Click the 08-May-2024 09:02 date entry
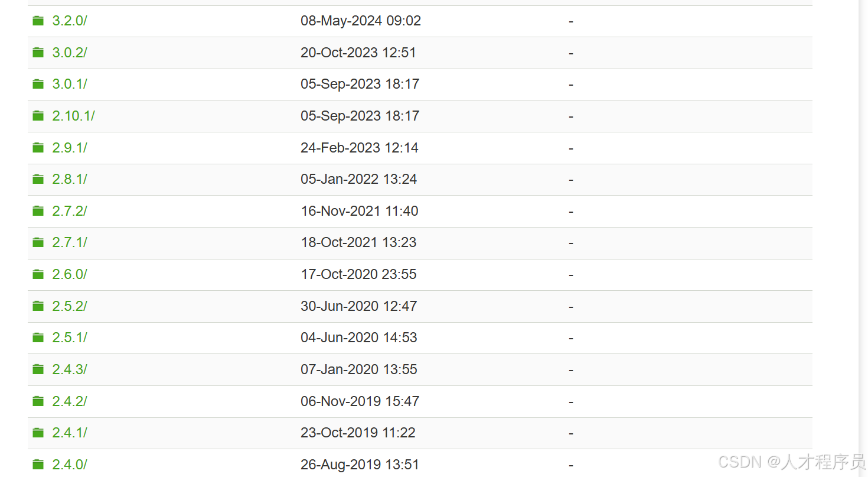Viewport: 868px width, 477px height. [x=361, y=21]
